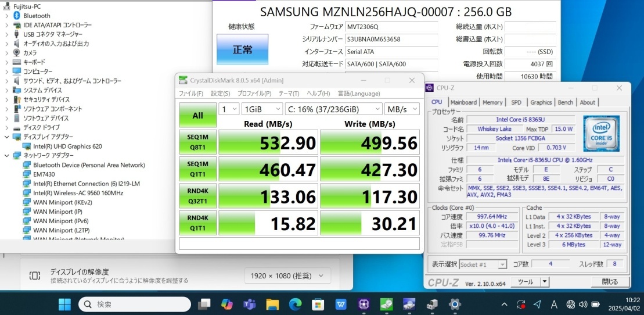The height and width of the screenshot is (315, 644).
Task: Click the ツール button in CPU-Z
Action: click(526, 282)
